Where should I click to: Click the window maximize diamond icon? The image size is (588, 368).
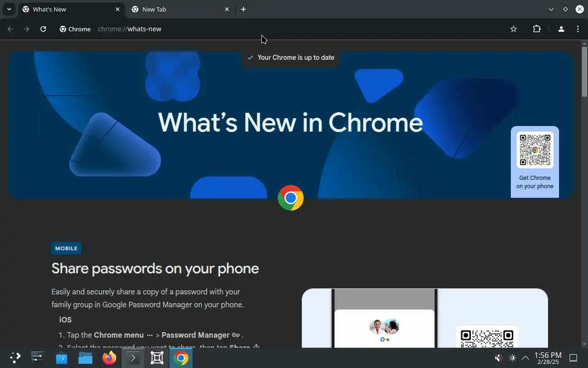[565, 9]
